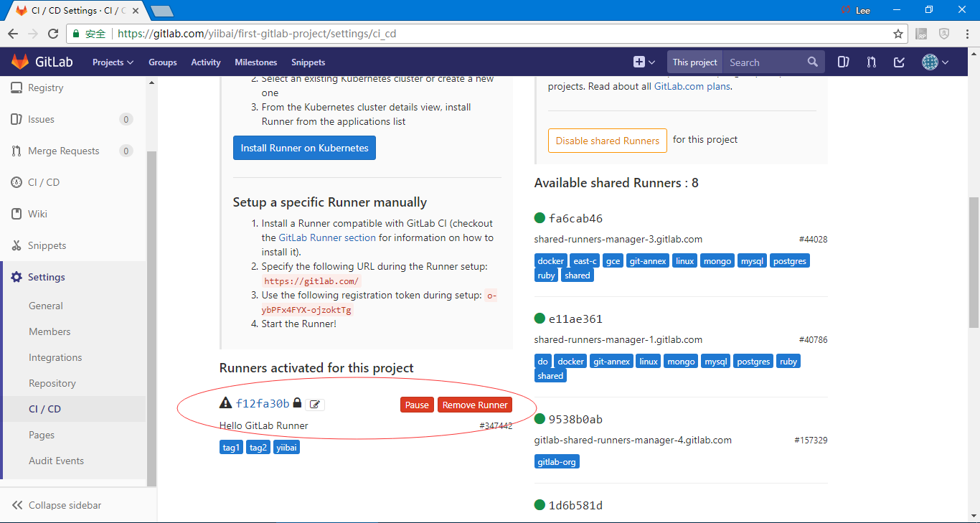Screen dimensions: 980x523
Task: Expand the Projects dropdown menu
Action: [113, 62]
